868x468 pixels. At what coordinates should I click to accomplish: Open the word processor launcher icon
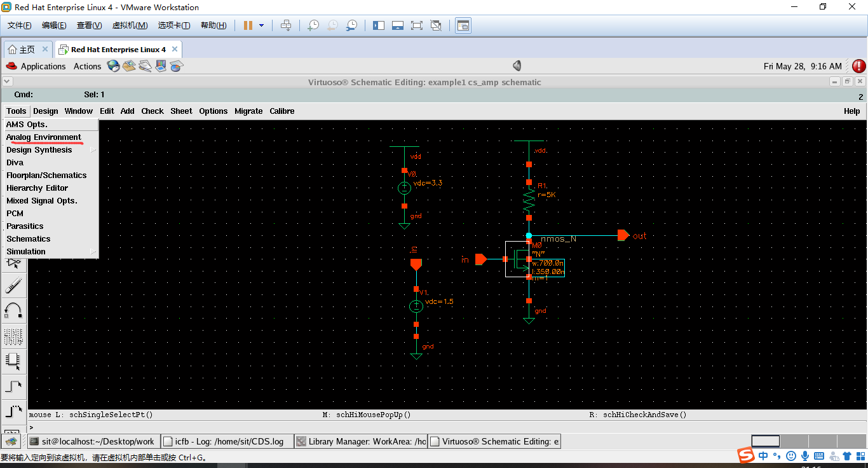click(x=145, y=65)
